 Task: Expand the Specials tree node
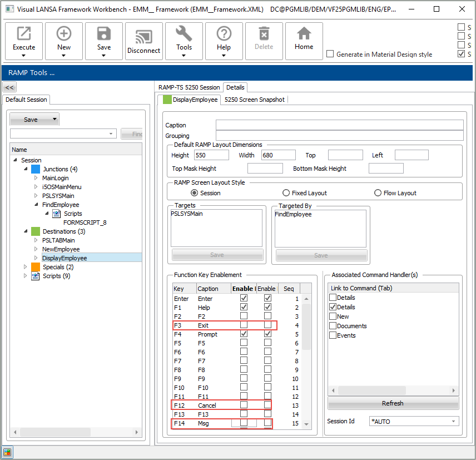(26, 267)
